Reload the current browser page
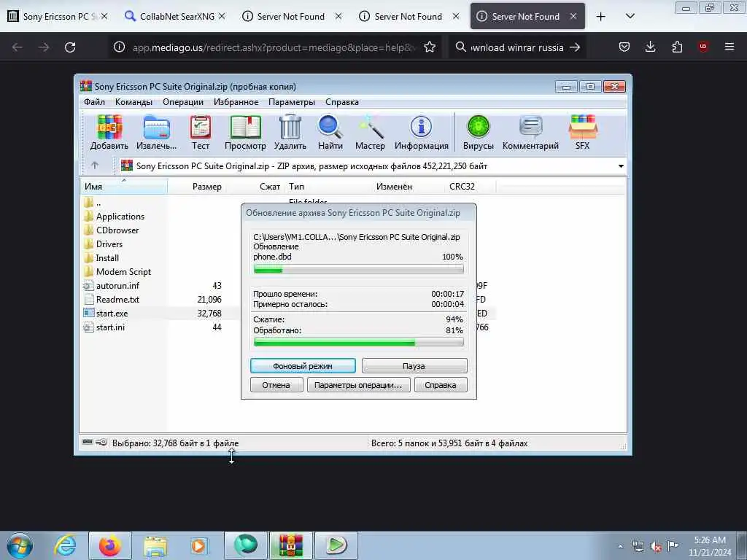This screenshot has width=747, height=560. pyautogui.click(x=70, y=47)
